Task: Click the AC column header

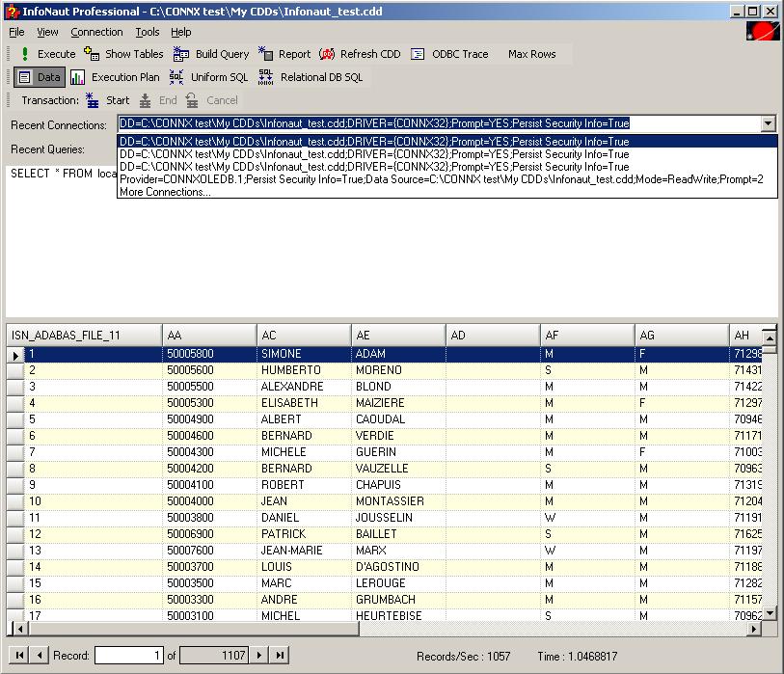Action: 304,335
